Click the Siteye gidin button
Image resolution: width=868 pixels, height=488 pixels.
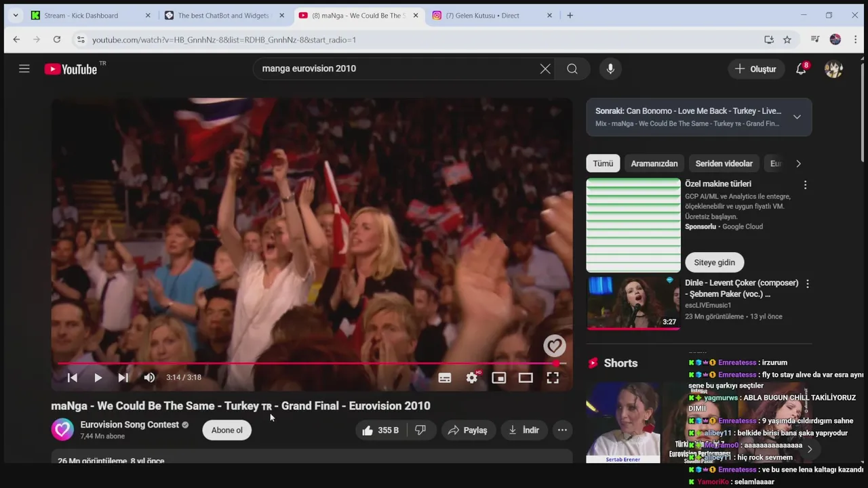click(x=714, y=262)
